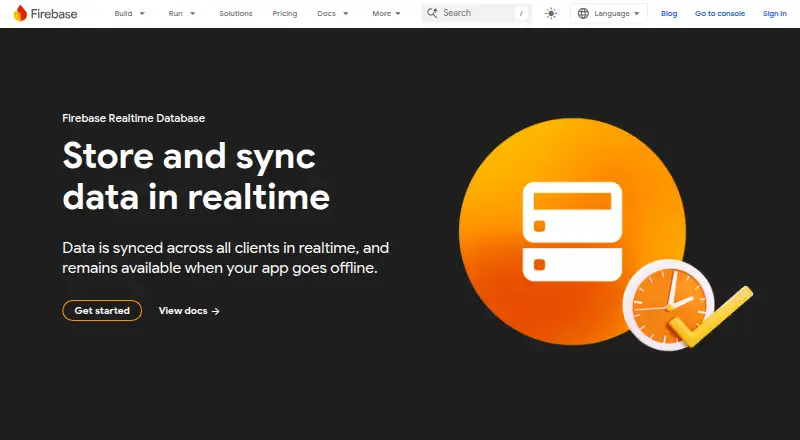Click the clock with checkmark illustration
Screen dimensions: 800x440
click(x=686, y=305)
